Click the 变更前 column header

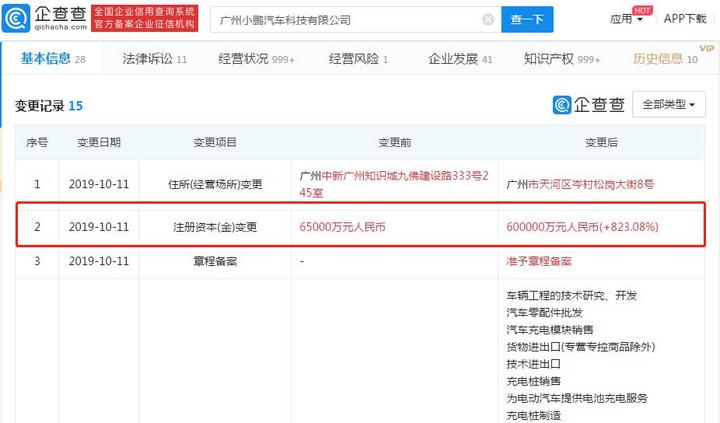[394, 142]
